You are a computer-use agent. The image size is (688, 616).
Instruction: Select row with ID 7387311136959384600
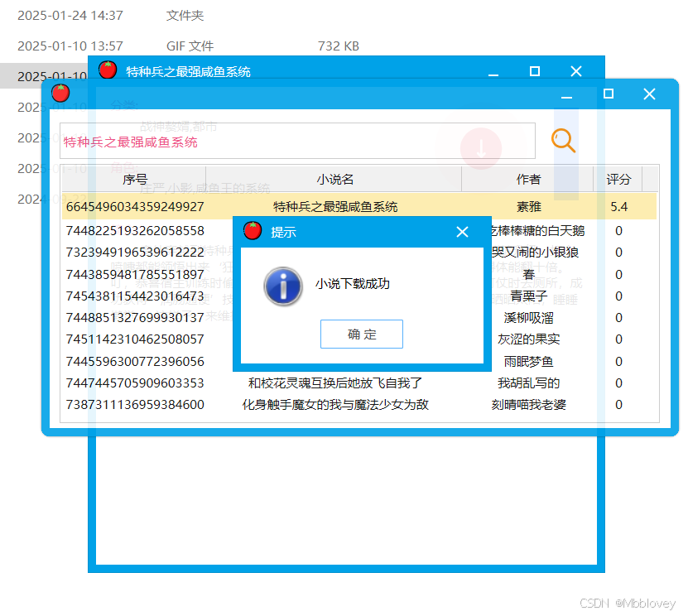135,405
